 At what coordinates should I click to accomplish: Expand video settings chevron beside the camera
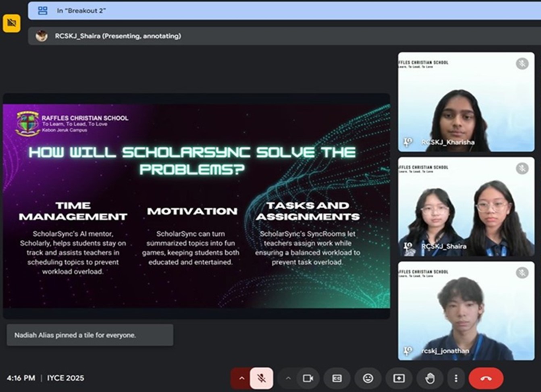click(288, 378)
